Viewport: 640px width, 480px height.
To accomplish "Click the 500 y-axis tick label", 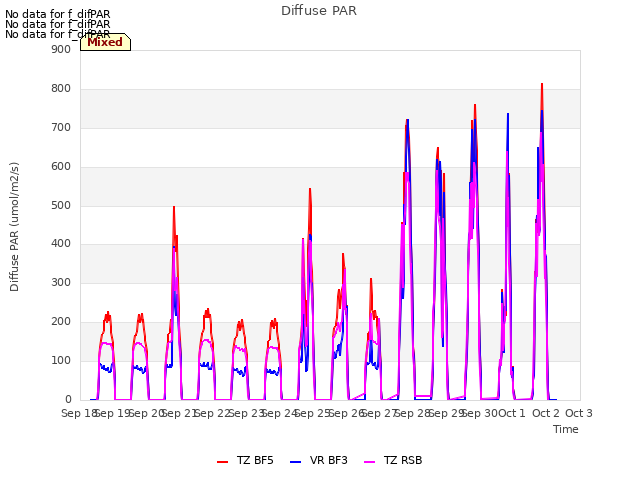I will point(61,205).
